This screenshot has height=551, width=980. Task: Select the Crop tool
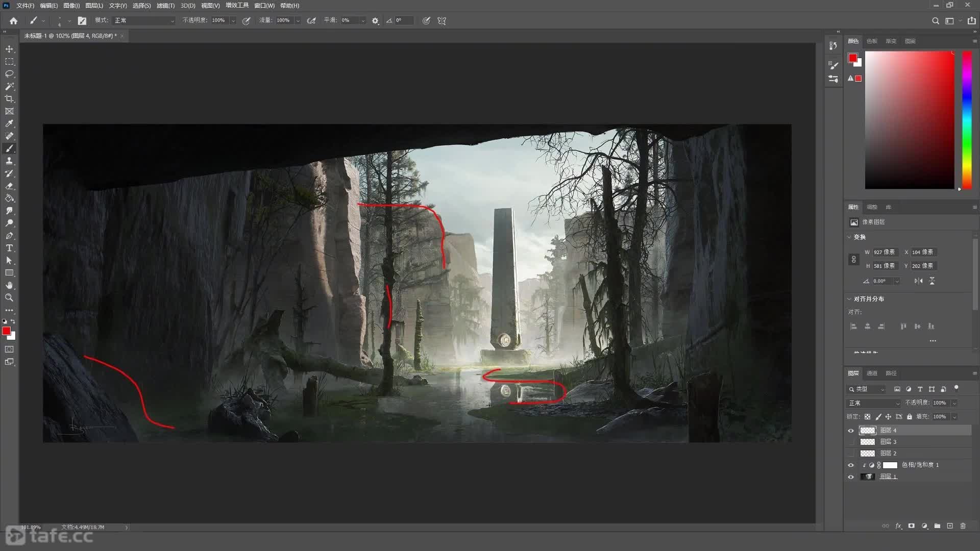tap(9, 99)
